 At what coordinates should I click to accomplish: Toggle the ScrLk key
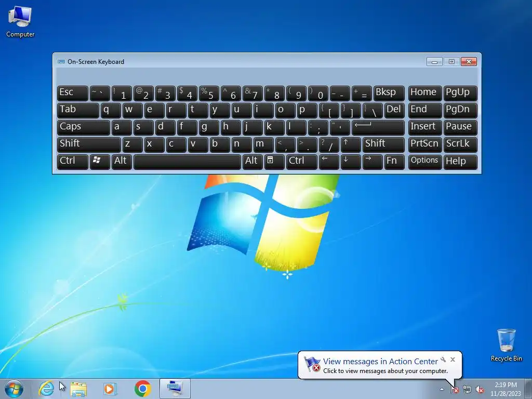(460, 144)
